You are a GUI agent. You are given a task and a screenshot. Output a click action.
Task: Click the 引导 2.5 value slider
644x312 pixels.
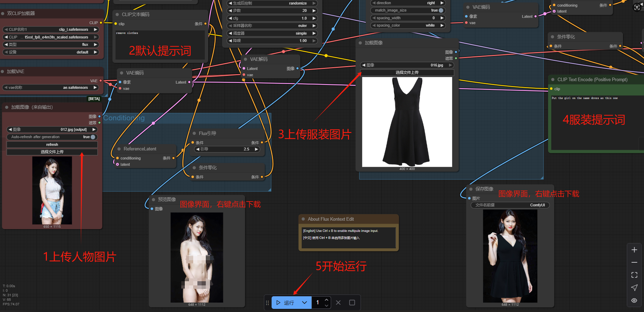[x=227, y=149]
